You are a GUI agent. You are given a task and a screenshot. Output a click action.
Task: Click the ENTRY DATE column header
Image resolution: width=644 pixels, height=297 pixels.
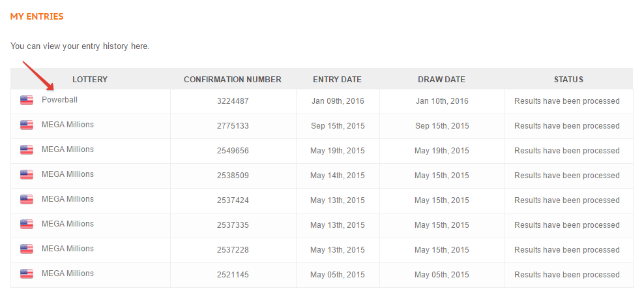point(337,80)
